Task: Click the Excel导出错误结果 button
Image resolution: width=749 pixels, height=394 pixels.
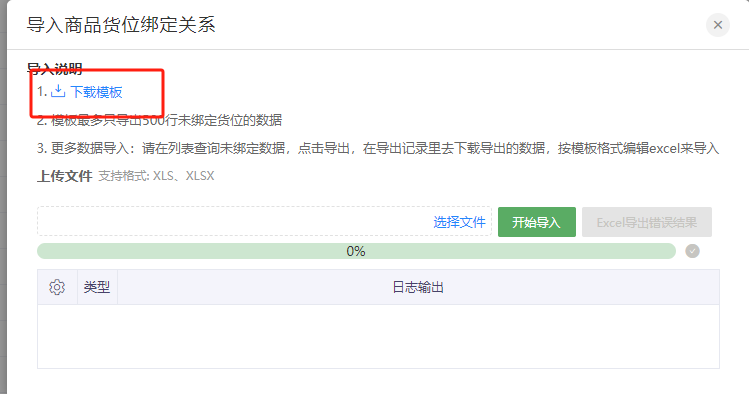Action: pyautogui.click(x=647, y=222)
